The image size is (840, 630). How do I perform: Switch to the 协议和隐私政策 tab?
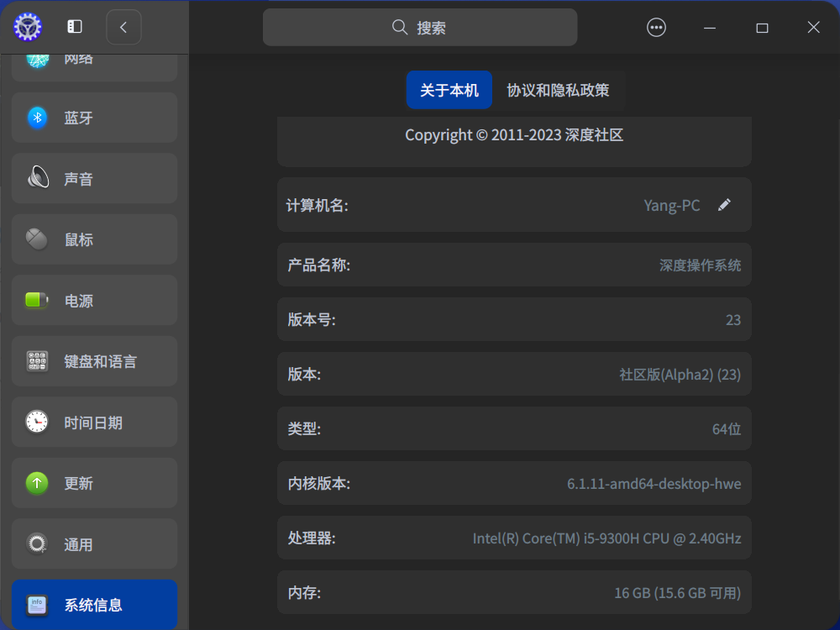pyautogui.click(x=558, y=90)
